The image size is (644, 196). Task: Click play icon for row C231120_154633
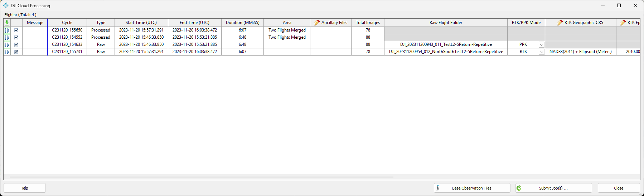tap(7, 44)
